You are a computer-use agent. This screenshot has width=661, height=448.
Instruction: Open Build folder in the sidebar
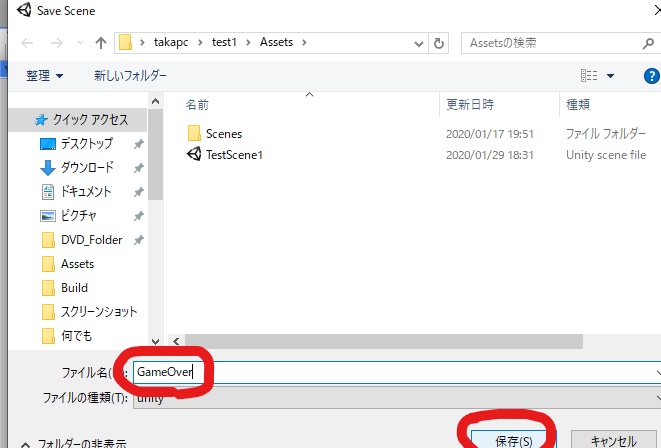tap(74, 288)
